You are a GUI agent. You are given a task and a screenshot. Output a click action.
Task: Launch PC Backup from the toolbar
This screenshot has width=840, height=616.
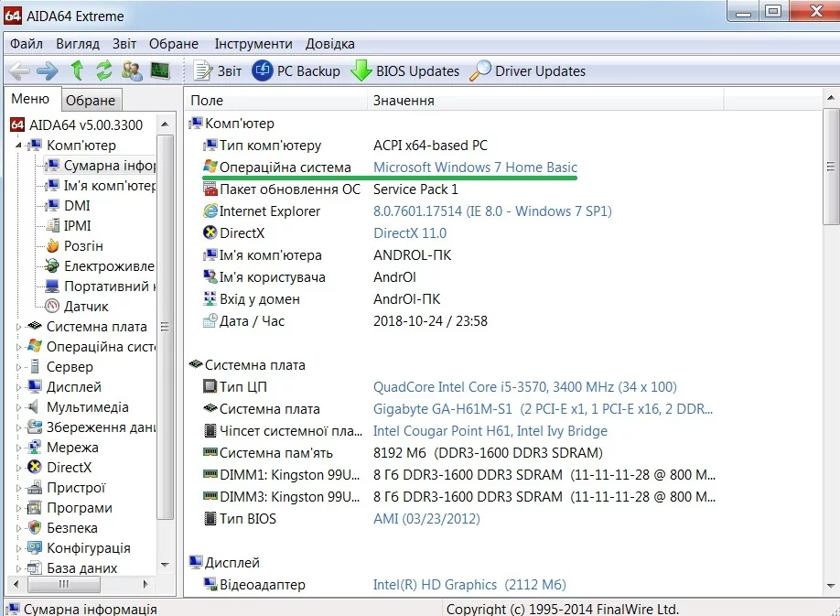(296, 70)
